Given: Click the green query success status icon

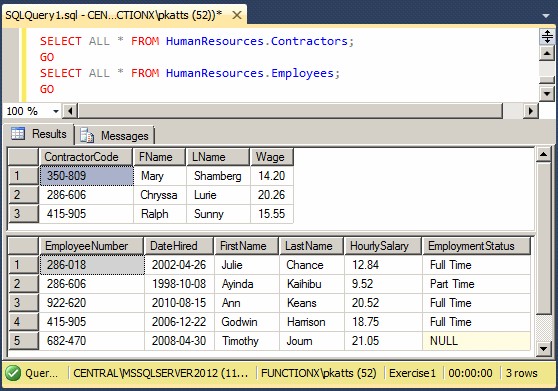Looking at the screenshot, I should 13,373.
